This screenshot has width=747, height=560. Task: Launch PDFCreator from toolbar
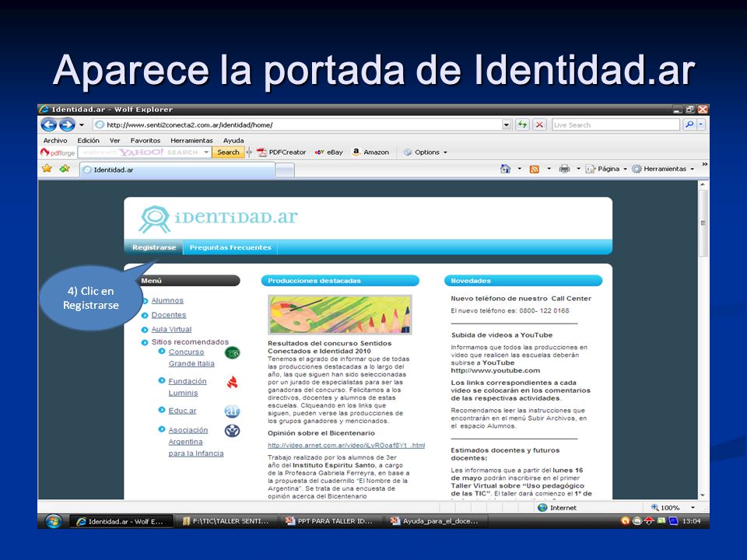coord(282,152)
